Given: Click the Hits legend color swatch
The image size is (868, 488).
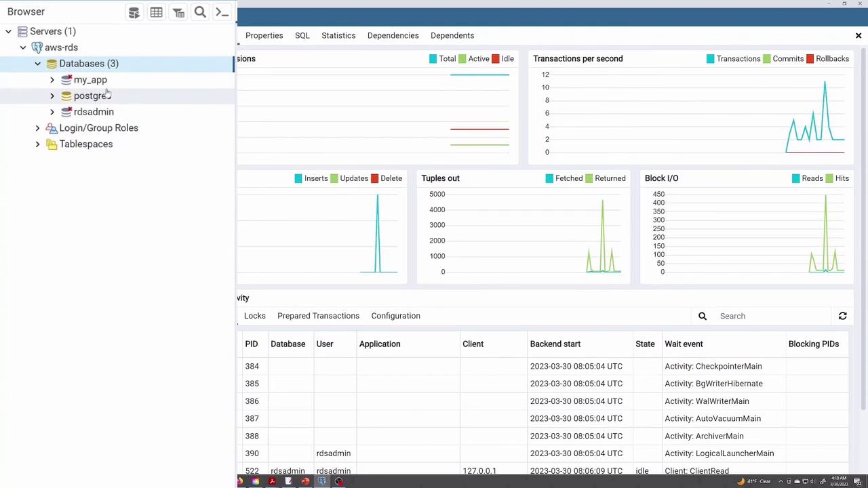Looking at the screenshot, I should click(x=829, y=178).
